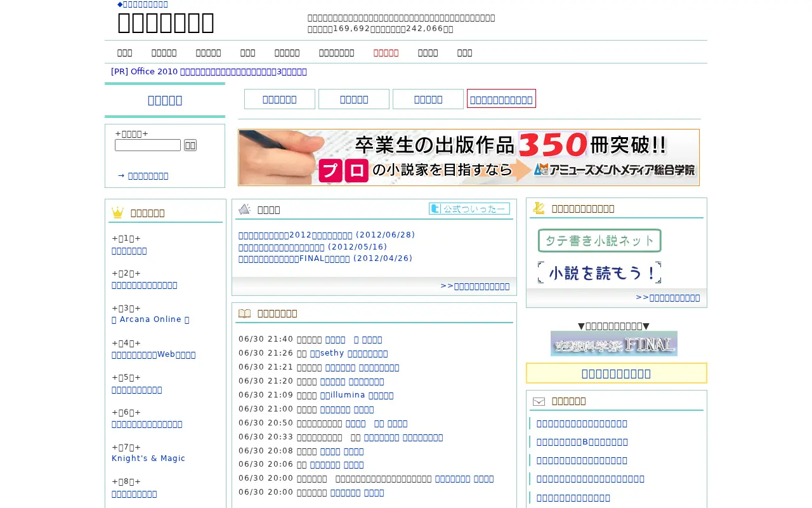Open the FINAL news item dated 2012/04/26
The width and height of the screenshot is (812, 508).
(x=325, y=258)
